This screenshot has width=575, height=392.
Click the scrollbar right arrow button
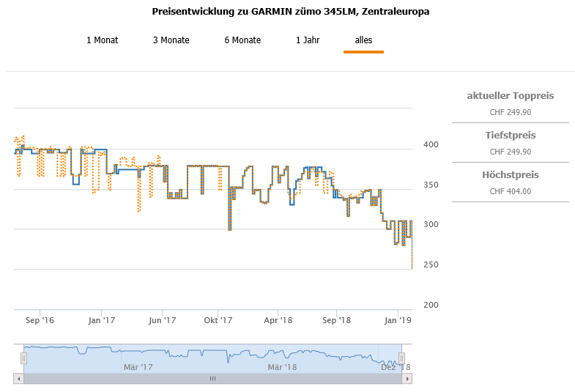point(408,379)
